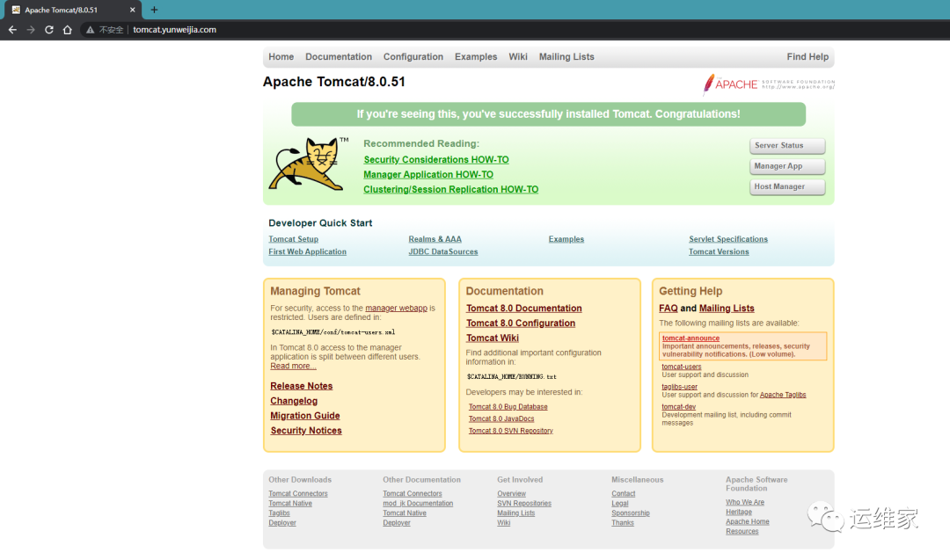Open Tomcat Native under Other Downloads
Viewport: 950px width, 560px height.
pyautogui.click(x=290, y=504)
